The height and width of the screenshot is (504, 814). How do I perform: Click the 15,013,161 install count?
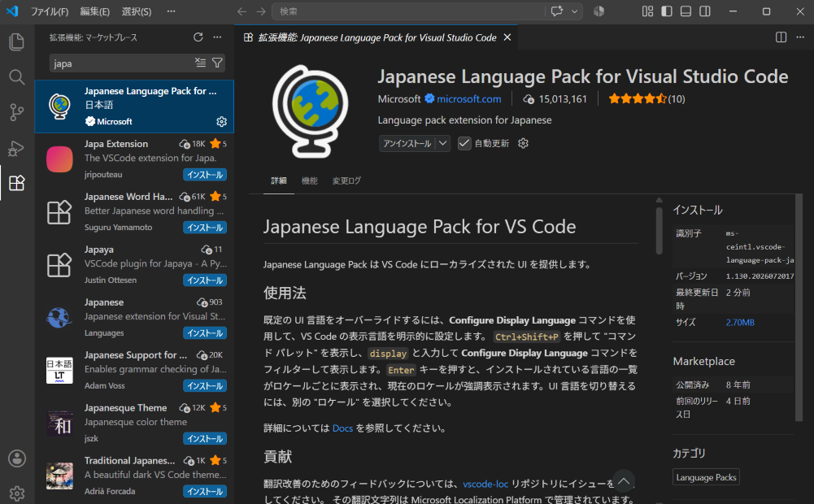(563, 98)
